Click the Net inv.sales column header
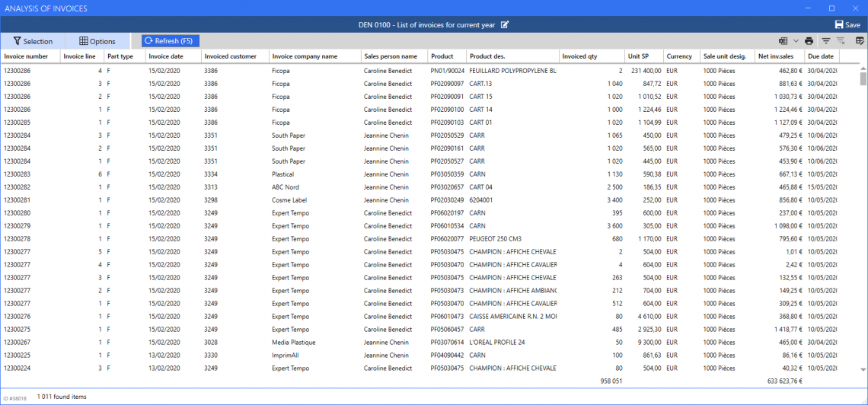This screenshot has height=405, width=868. click(780, 56)
